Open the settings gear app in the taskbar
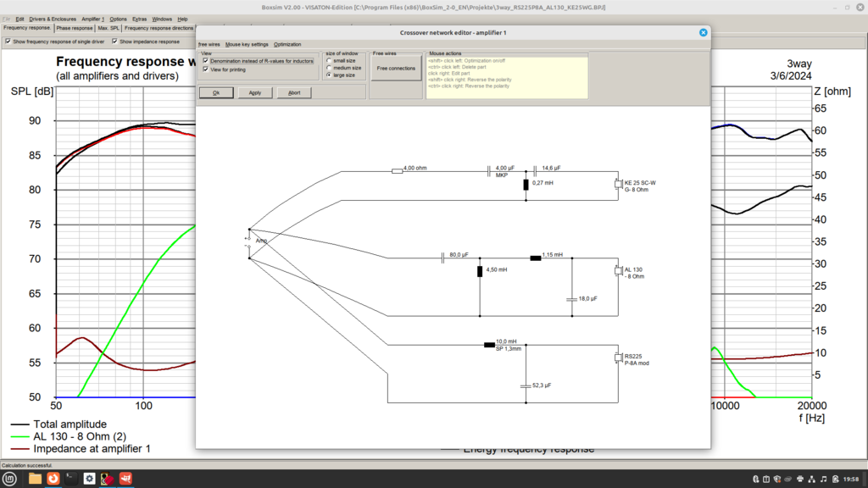The image size is (868, 488). coord(89,479)
